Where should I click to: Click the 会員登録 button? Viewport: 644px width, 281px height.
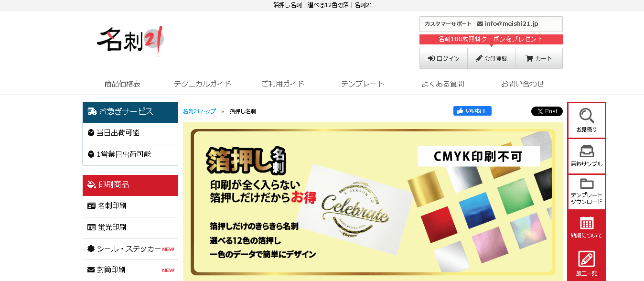(491, 58)
